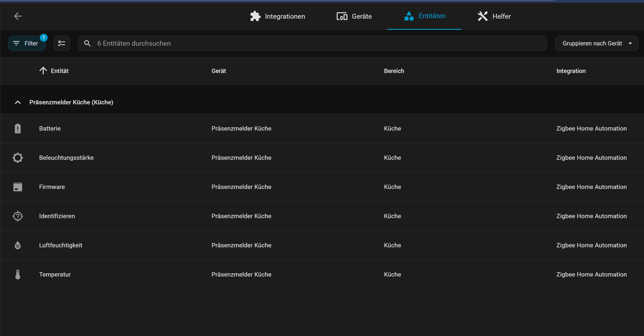Click the thermometer Temperatur icon

pos(18,275)
